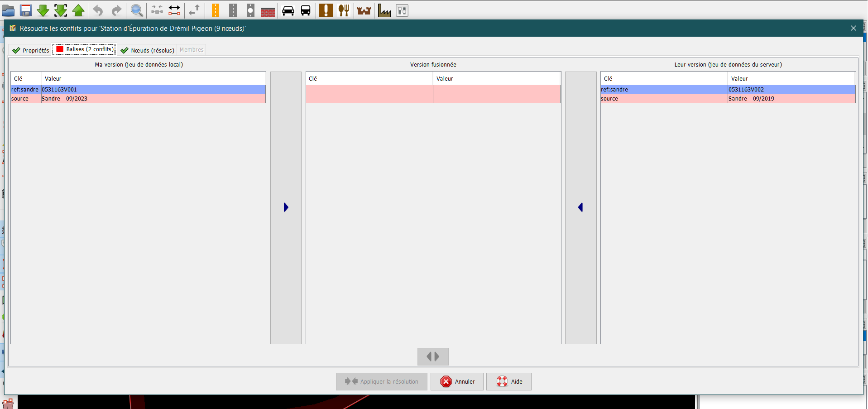Open the Nœuds (résolus) tab

point(148,50)
